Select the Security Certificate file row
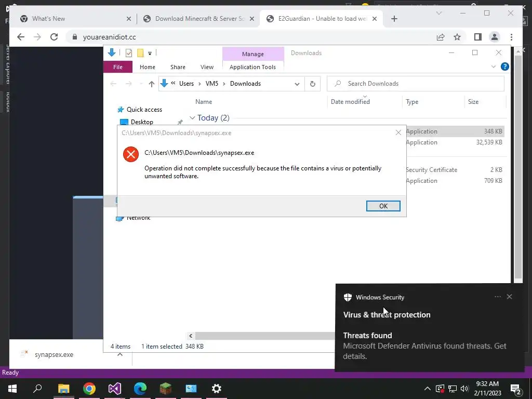 [x=455, y=170]
